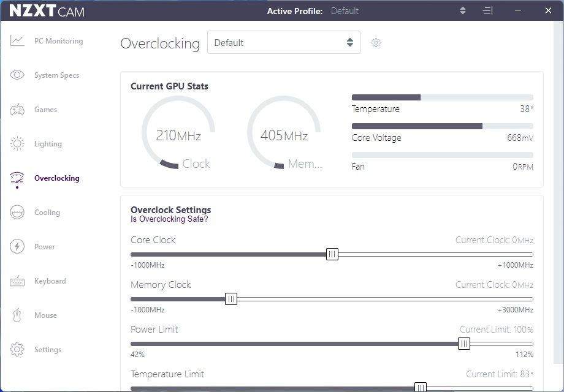Click the System Specs eye icon
The width and height of the screenshot is (564, 392).
[x=17, y=75]
